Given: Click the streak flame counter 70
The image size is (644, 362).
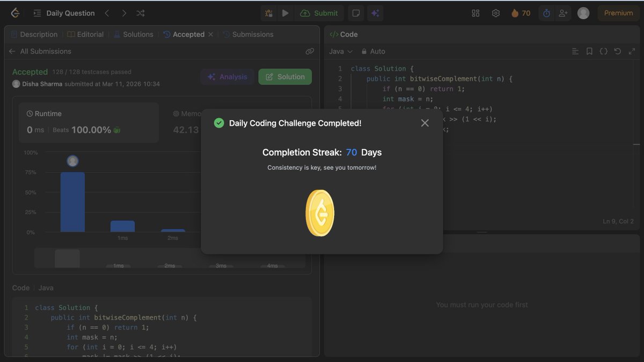Looking at the screenshot, I should [x=521, y=13].
